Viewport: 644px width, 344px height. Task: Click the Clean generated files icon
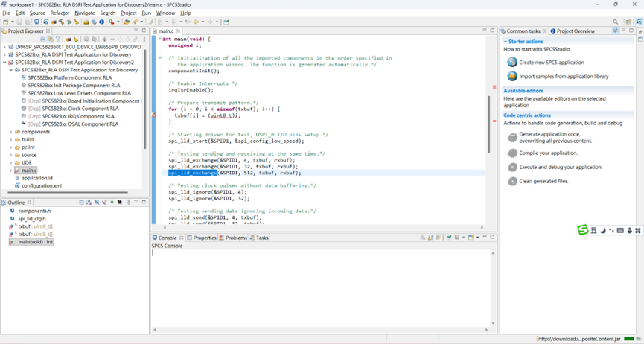pos(512,181)
